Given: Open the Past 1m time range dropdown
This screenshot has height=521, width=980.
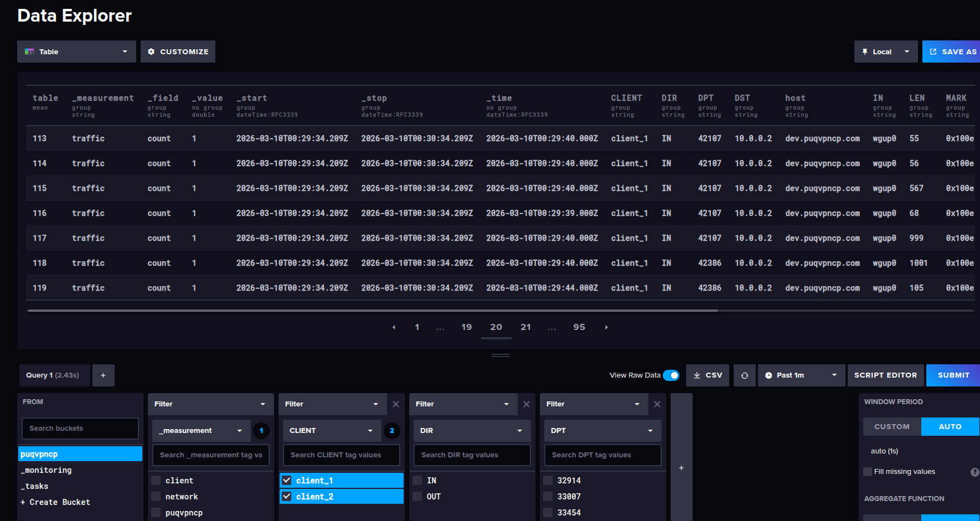Looking at the screenshot, I should coord(801,375).
